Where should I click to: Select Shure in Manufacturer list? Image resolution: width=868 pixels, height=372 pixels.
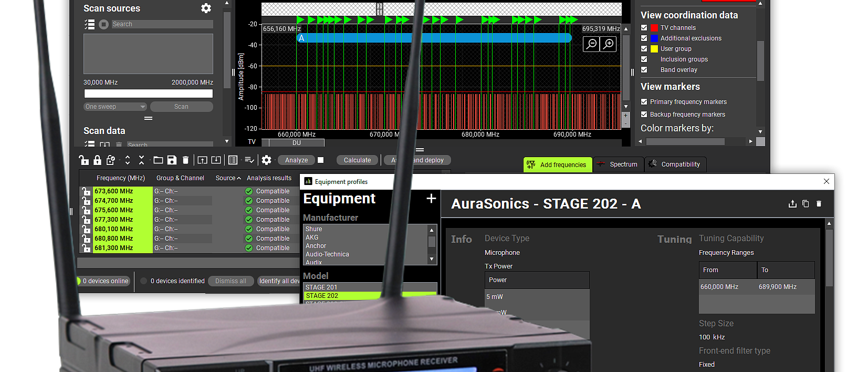365,229
